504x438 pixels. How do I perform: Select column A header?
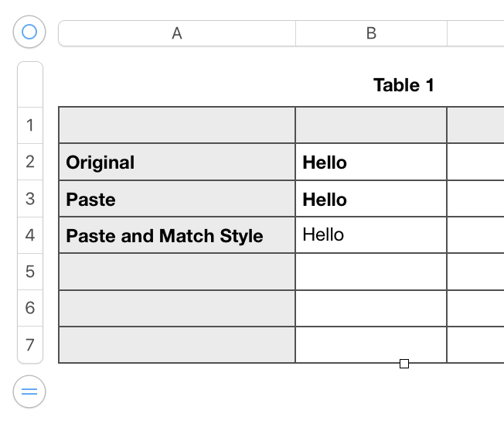tap(177, 33)
